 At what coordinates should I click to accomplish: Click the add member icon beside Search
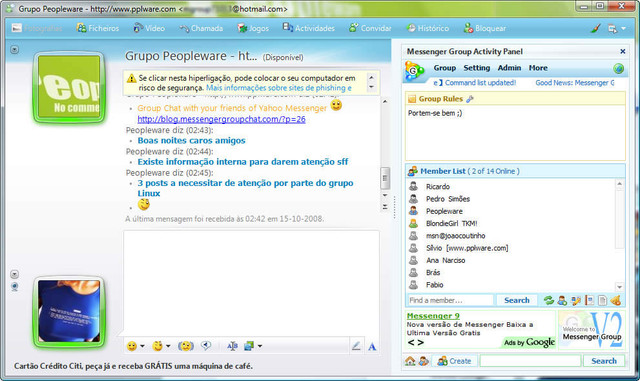(562, 301)
